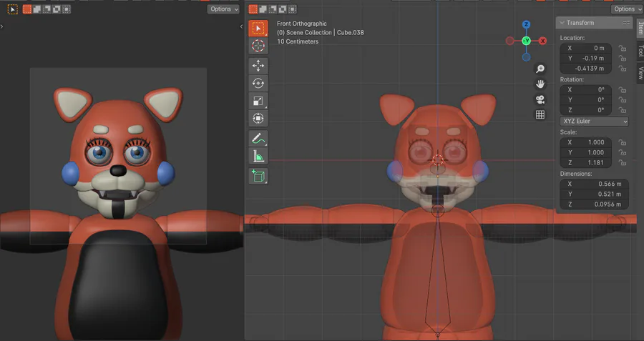The height and width of the screenshot is (341, 644).
Task: Switch to the Tool sidebar tab
Action: coord(640,51)
